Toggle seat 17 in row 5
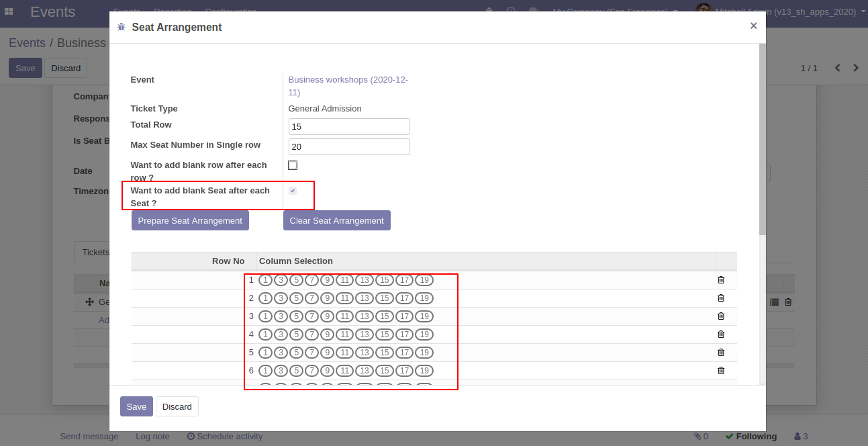 pyautogui.click(x=404, y=353)
